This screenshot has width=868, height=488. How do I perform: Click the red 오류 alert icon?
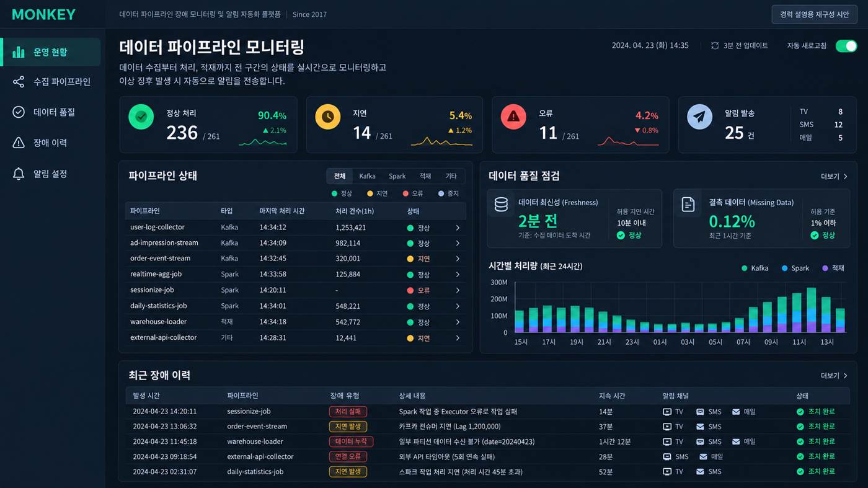point(513,117)
